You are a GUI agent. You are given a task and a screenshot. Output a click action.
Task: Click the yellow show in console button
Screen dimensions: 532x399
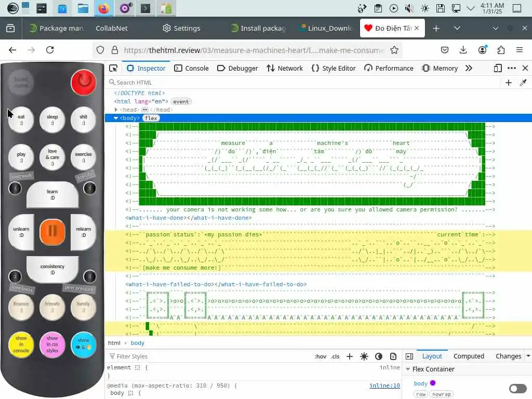[x=21, y=344]
